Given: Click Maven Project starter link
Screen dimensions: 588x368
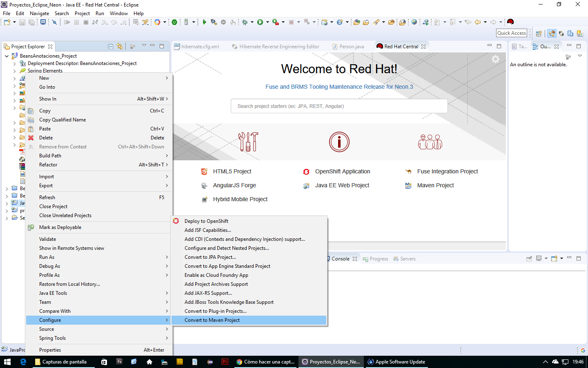Looking at the screenshot, I should pyautogui.click(x=435, y=185).
